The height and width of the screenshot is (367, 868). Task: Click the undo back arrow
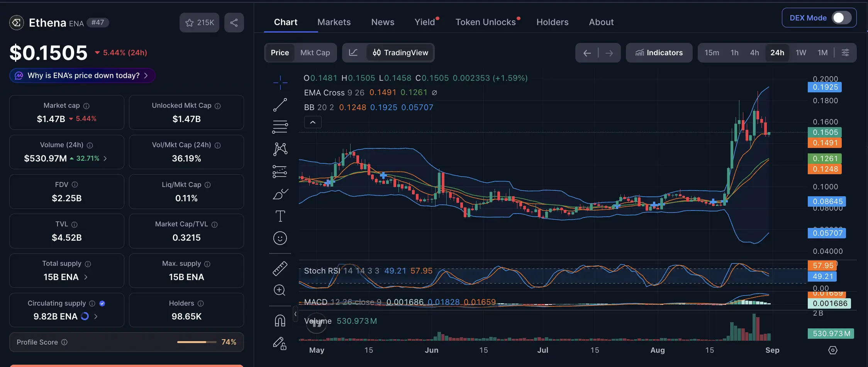(587, 53)
